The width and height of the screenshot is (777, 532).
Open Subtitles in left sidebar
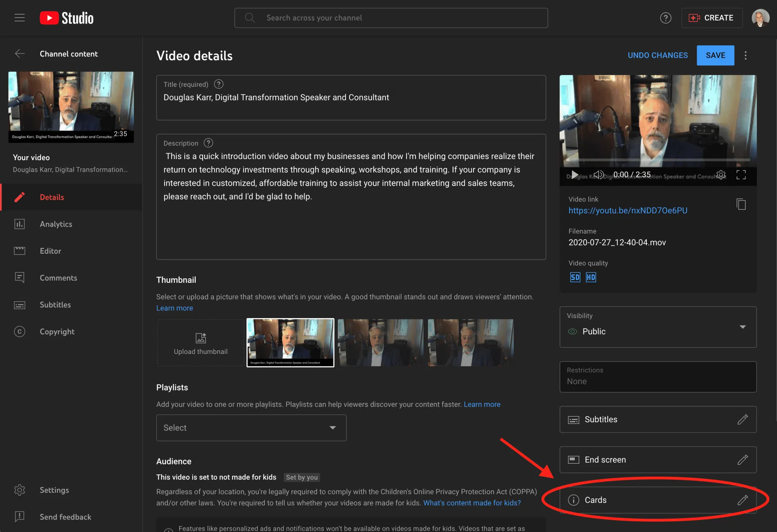(55, 305)
